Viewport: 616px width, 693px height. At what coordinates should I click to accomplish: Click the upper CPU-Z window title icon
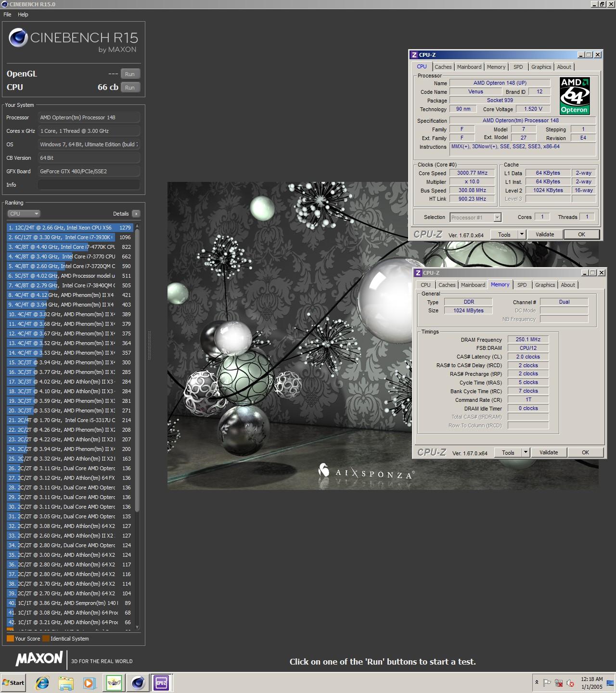click(x=414, y=55)
